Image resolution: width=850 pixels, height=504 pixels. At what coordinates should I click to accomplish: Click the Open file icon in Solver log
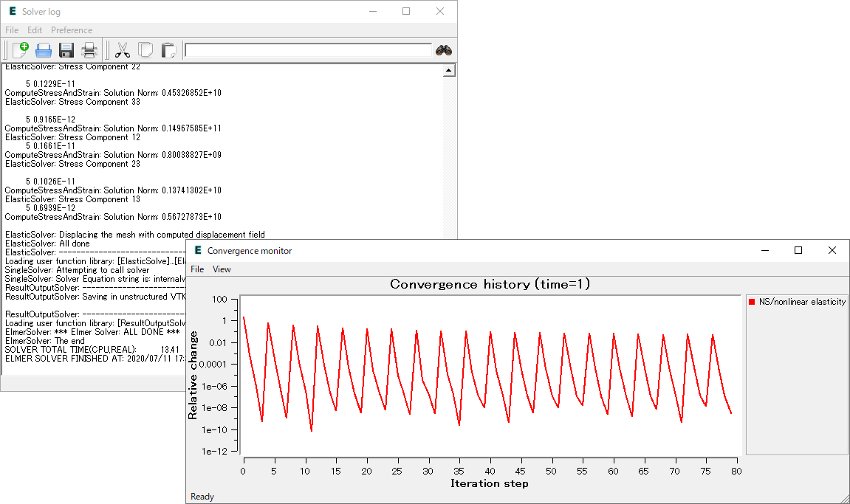[44, 50]
